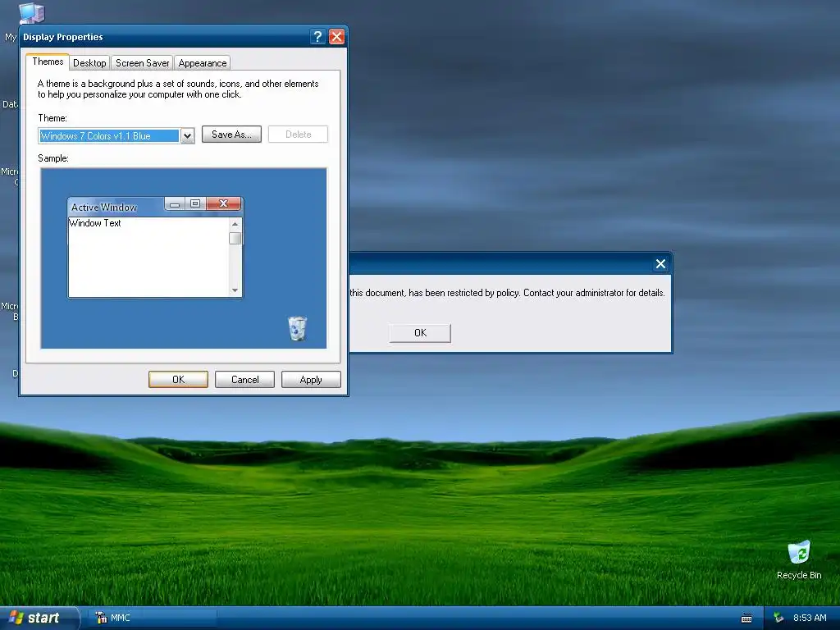Click the network tray icon
This screenshot has height=630, width=840.
(x=779, y=619)
